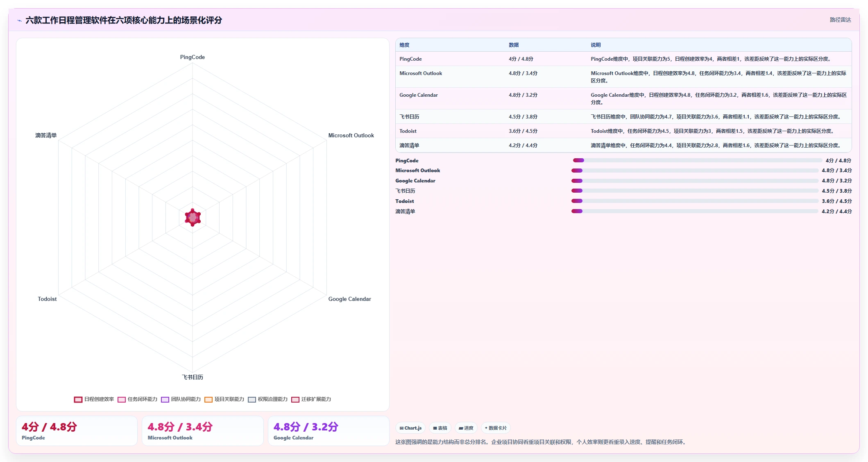Click the 4.5分 / 3.8分 table cell
The height and width of the screenshot is (462, 868).
[x=523, y=117]
